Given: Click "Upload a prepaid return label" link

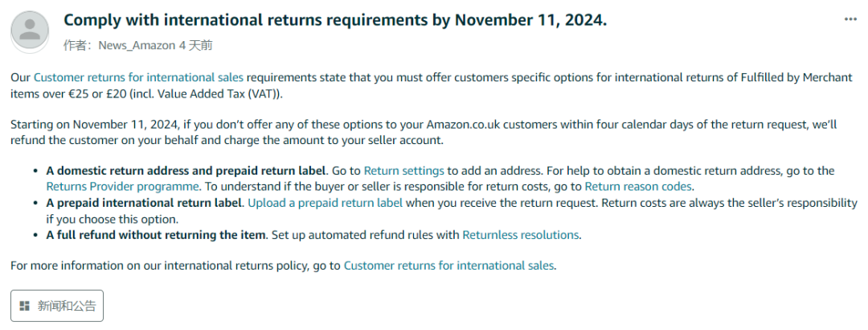Looking at the screenshot, I should click(325, 203).
